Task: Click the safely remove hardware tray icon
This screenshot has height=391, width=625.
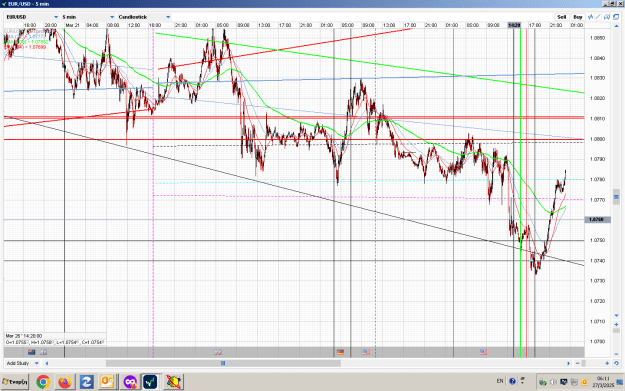Action: point(542,382)
